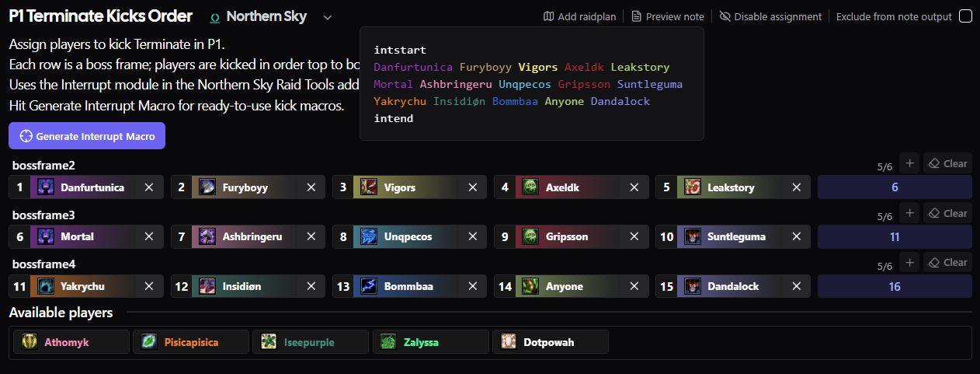Open Preview note
This screenshot has height=374, width=980.
(668, 16)
